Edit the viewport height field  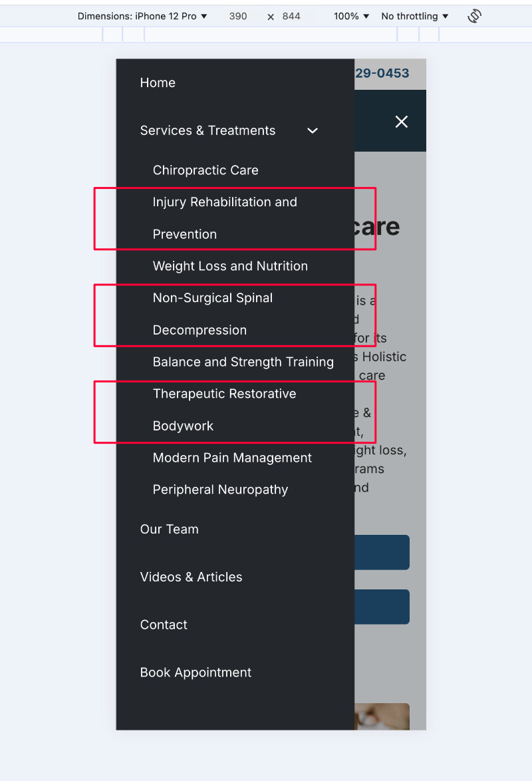click(291, 16)
